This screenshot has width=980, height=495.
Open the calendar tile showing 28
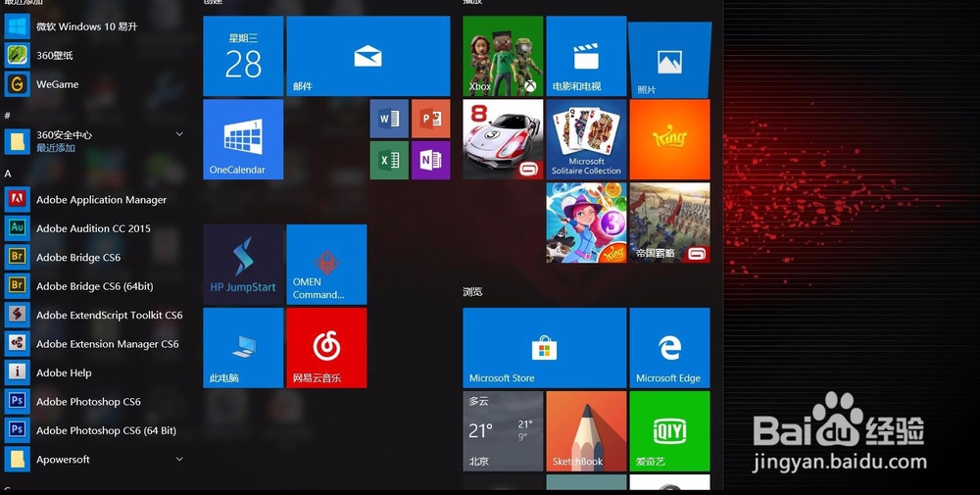tap(243, 56)
